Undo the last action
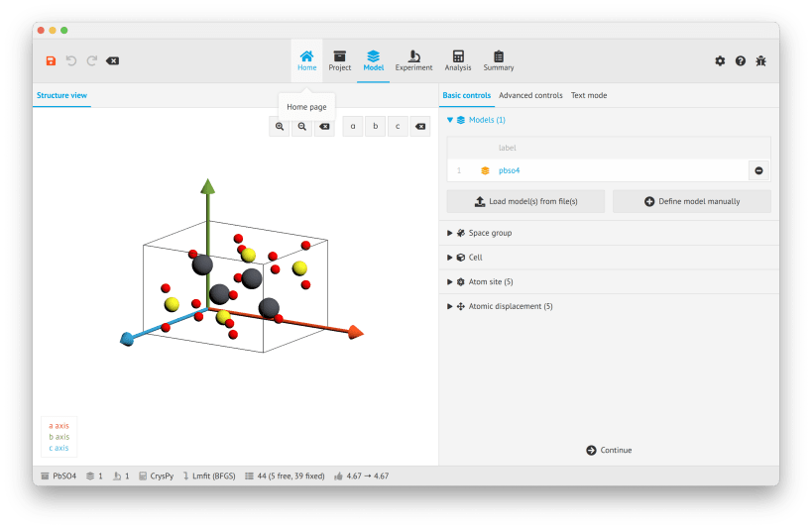This screenshot has width=812, height=529. pyautogui.click(x=71, y=61)
